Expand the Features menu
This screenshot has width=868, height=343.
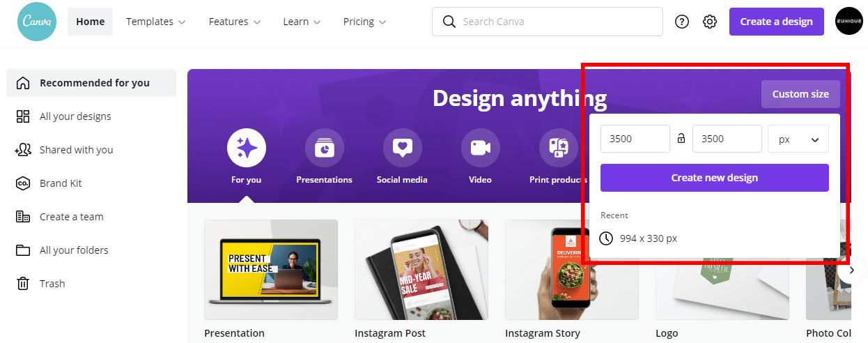235,22
